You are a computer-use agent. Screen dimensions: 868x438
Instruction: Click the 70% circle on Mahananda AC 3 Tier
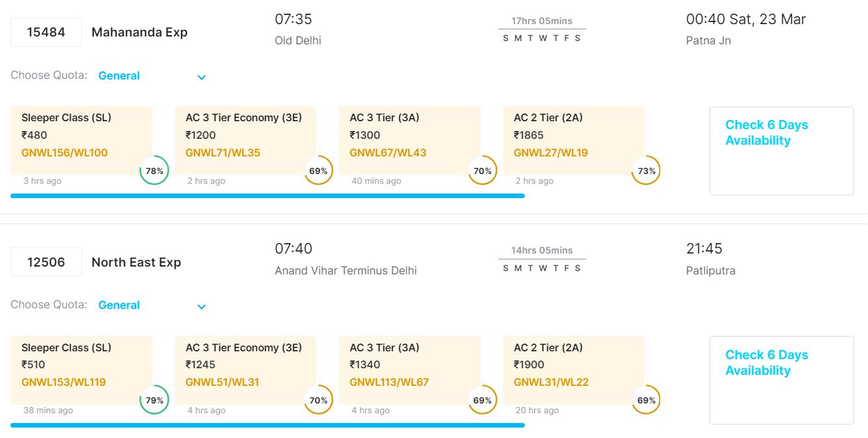(483, 171)
